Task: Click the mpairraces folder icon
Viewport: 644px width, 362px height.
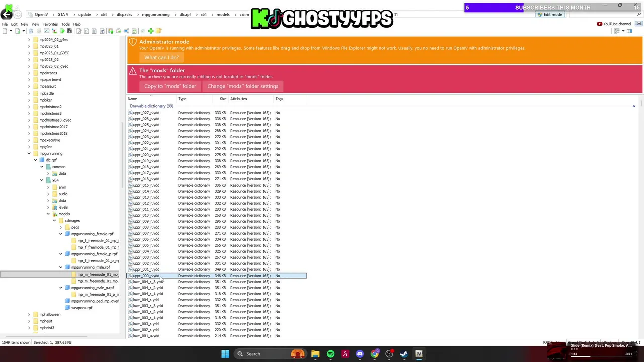Action: point(36,73)
